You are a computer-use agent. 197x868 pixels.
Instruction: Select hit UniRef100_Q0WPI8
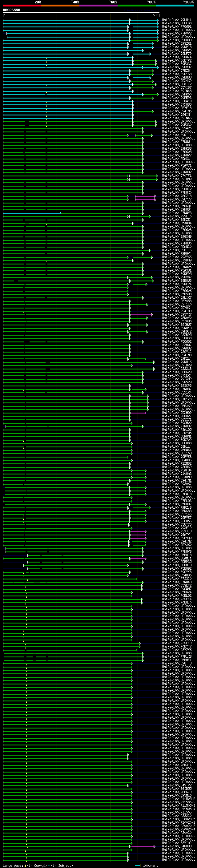[x=177, y=47]
